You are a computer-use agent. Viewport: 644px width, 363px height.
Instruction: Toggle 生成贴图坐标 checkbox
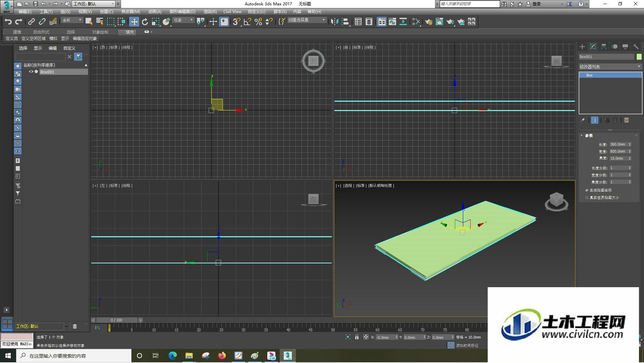click(587, 190)
